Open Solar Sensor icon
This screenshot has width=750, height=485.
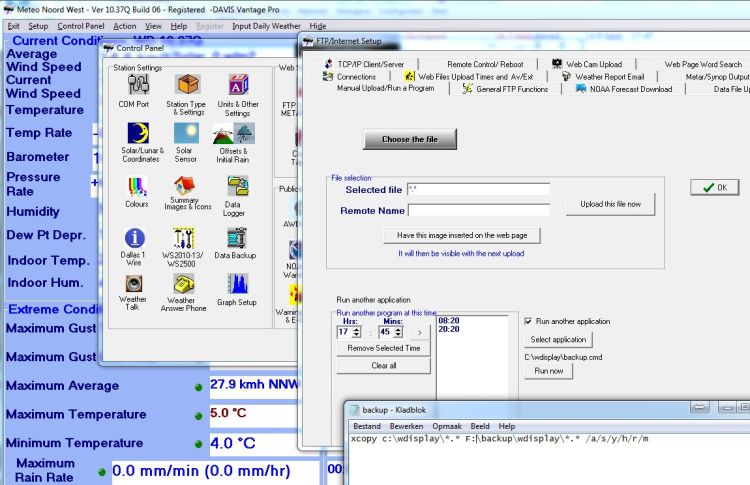point(187,133)
